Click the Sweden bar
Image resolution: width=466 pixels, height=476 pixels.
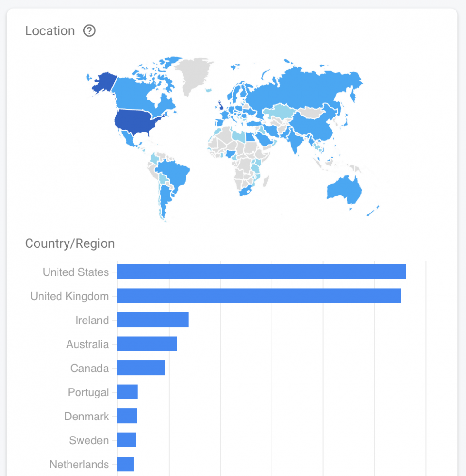click(x=127, y=440)
